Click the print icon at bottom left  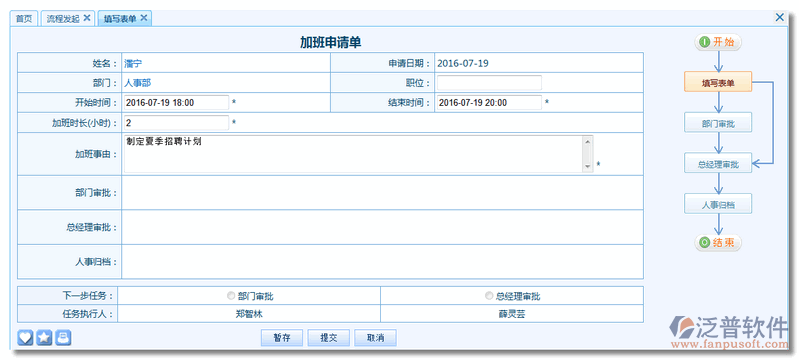tap(63, 337)
